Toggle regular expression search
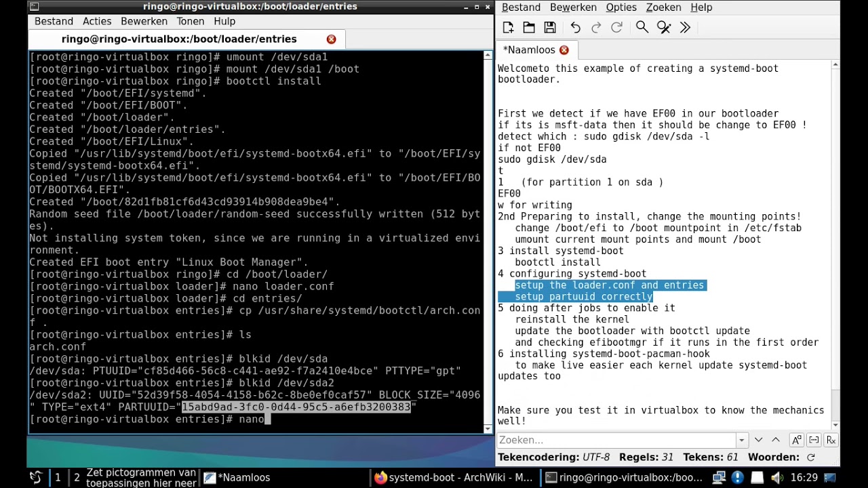868x488 pixels. tap(831, 440)
